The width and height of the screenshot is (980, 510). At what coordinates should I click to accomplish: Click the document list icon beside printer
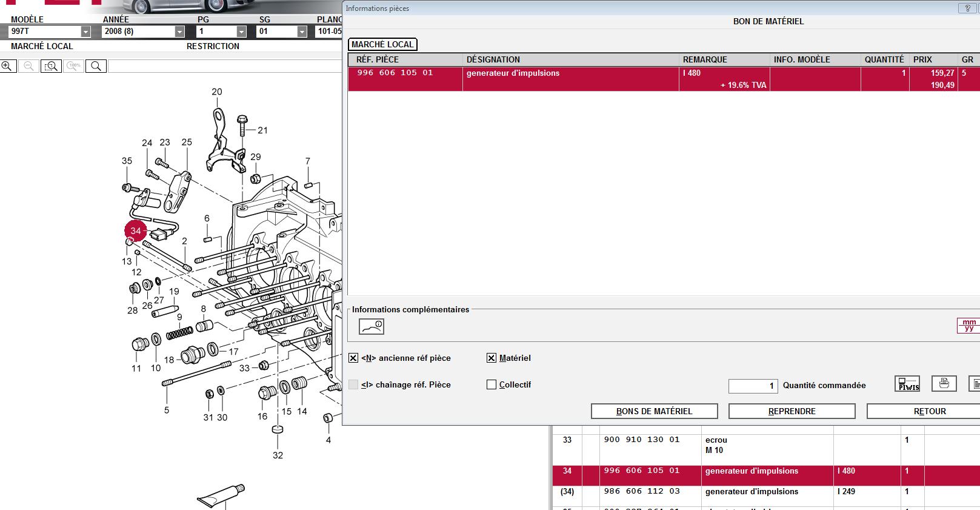click(975, 384)
